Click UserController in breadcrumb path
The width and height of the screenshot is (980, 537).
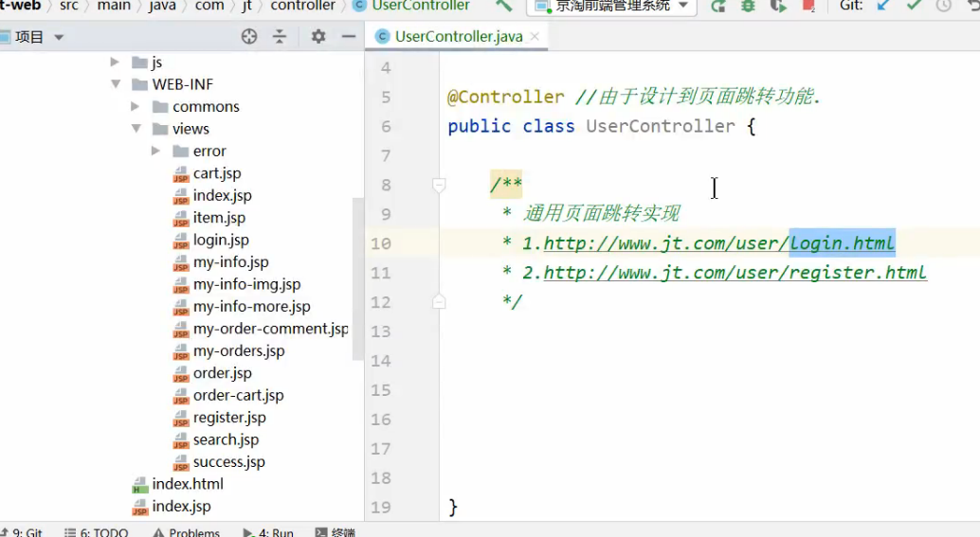point(421,6)
